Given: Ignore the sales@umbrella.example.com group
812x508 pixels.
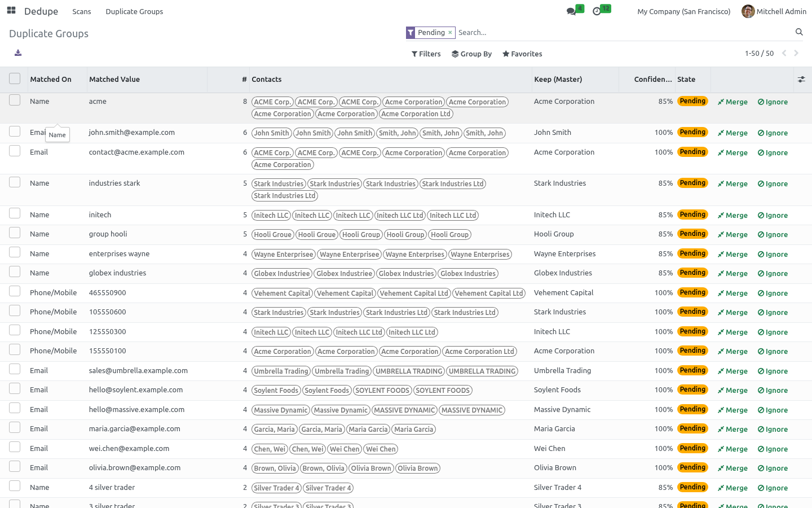Looking at the screenshot, I should [x=773, y=371].
